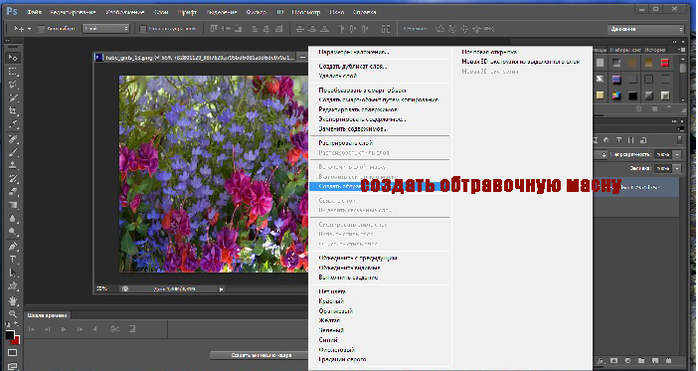The width and height of the screenshot is (698, 371).
Task: Choose Объединить видимые menu item
Action: (349, 268)
